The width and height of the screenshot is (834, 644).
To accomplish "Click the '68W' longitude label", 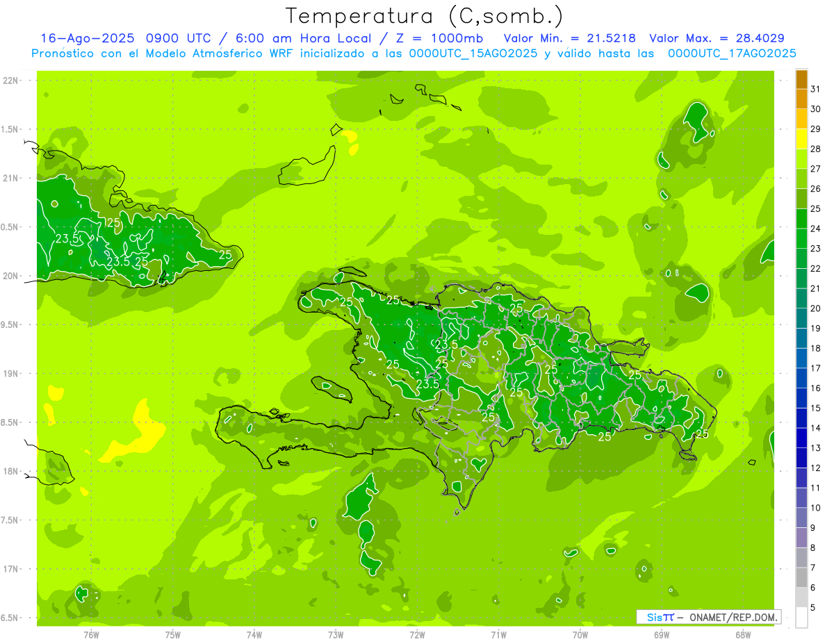I will point(743,635).
